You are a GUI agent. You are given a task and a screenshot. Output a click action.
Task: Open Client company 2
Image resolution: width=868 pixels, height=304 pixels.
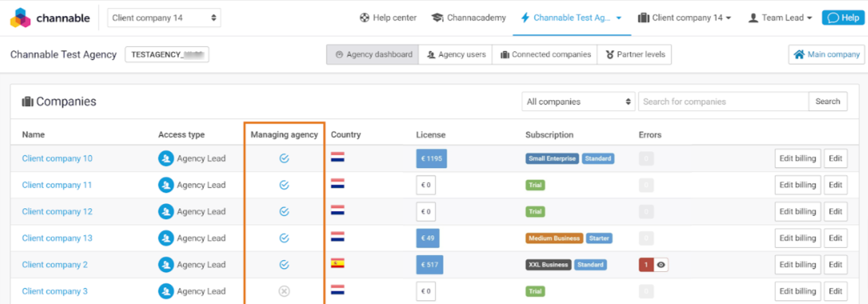(x=55, y=265)
